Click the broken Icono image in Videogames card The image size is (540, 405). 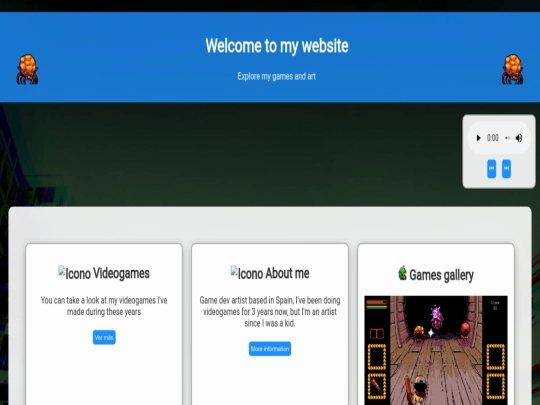(75, 273)
